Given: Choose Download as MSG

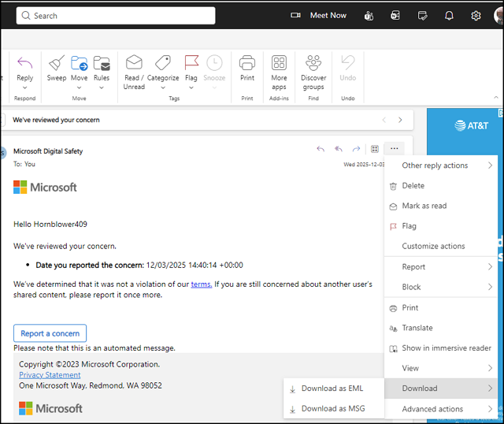Looking at the screenshot, I should pyautogui.click(x=334, y=408).
